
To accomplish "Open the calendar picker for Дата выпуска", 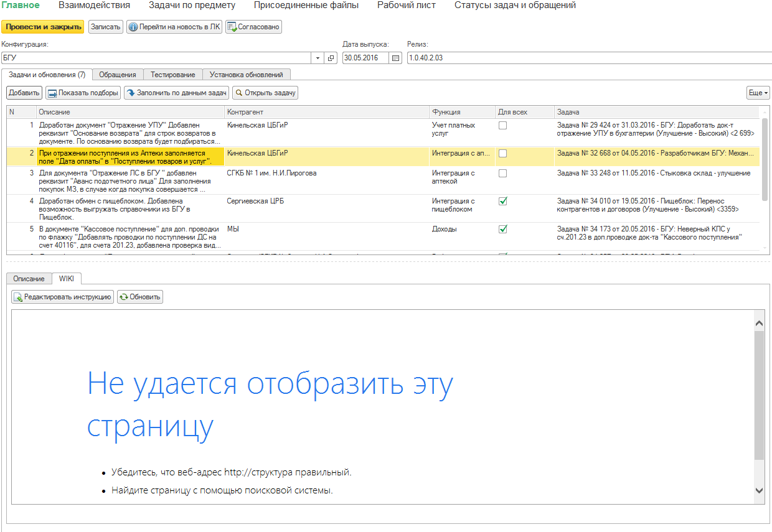I will point(395,58).
